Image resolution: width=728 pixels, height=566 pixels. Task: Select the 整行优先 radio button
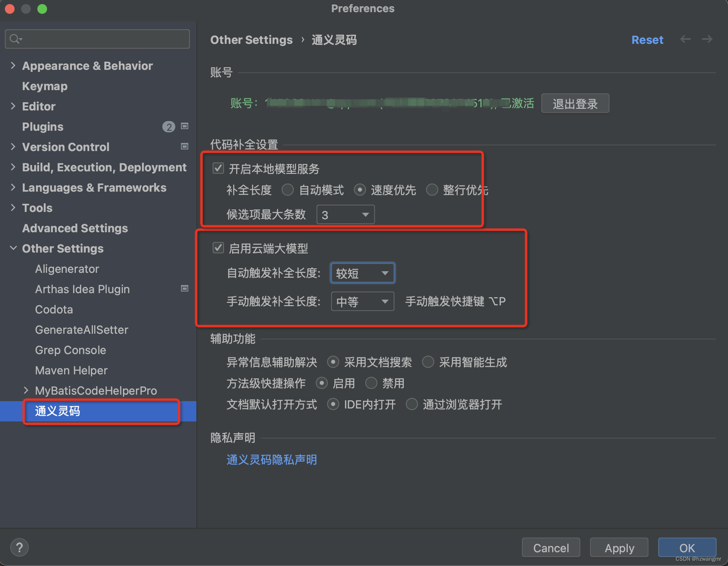tap(432, 190)
